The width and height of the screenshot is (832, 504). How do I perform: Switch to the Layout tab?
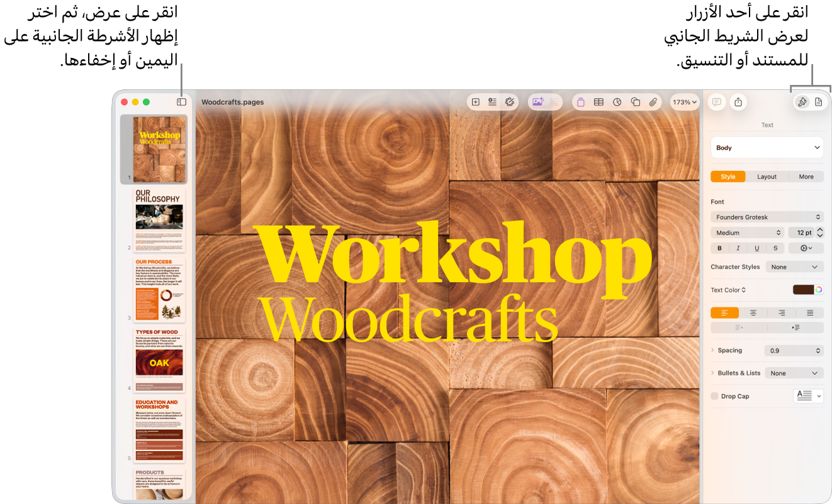(x=767, y=177)
